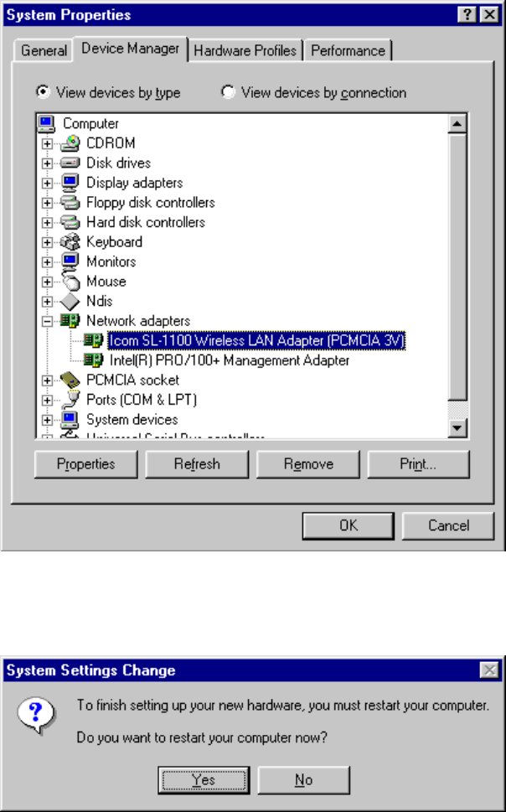Click the Ports (COM & LPT) icon

70,400
